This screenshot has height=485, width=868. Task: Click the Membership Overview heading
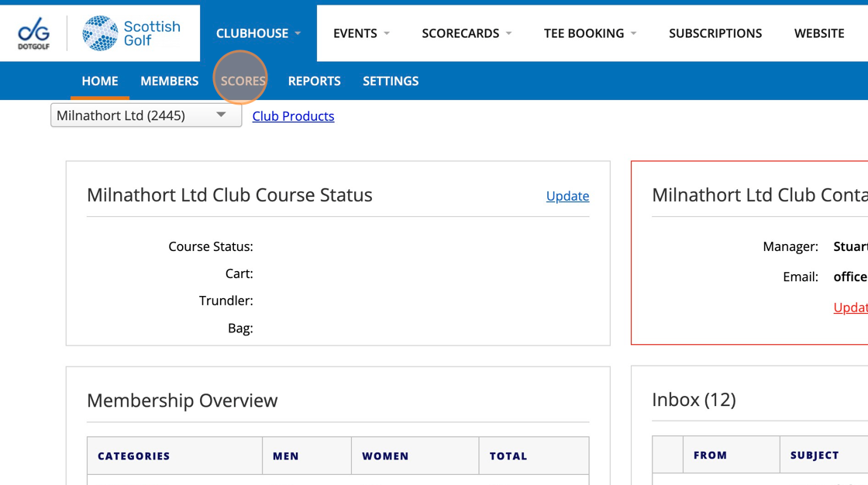click(x=182, y=401)
